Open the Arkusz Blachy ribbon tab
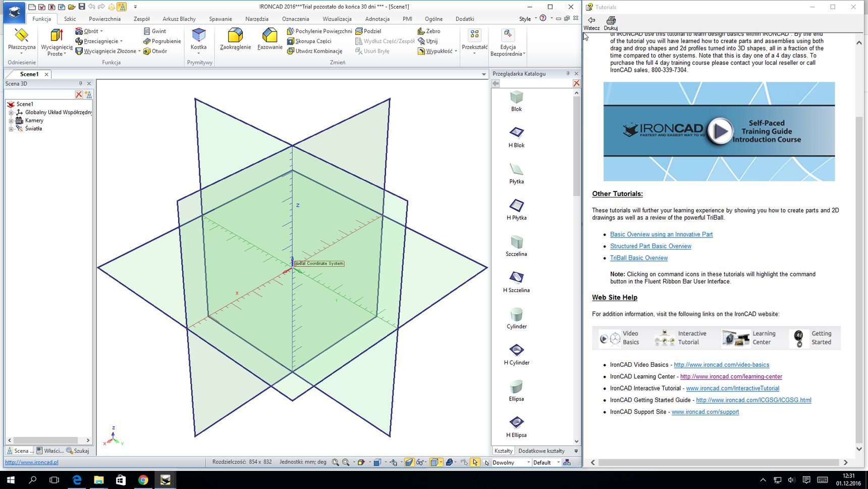The image size is (868, 489). click(179, 19)
